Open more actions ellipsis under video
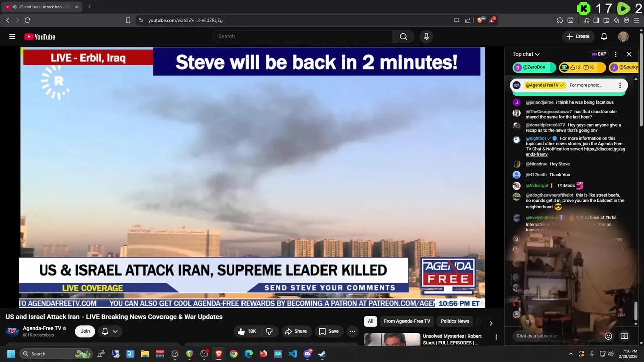 pyautogui.click(x=352, y=331)
